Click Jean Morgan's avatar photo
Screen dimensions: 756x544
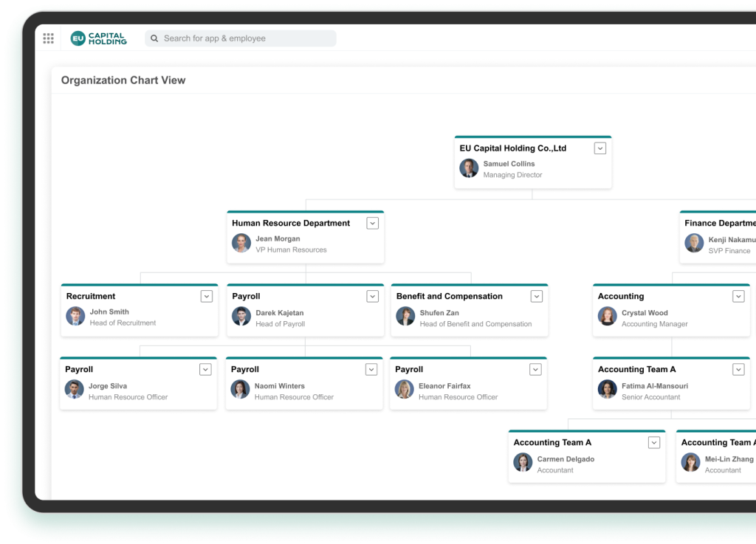[241, 244]
